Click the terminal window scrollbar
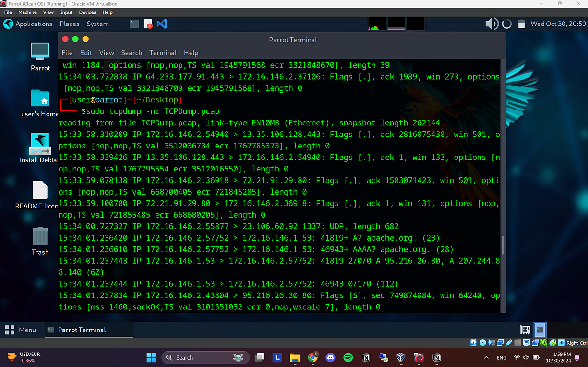The image size is (588, 367). pyautogui.click(x=503, y=245)
